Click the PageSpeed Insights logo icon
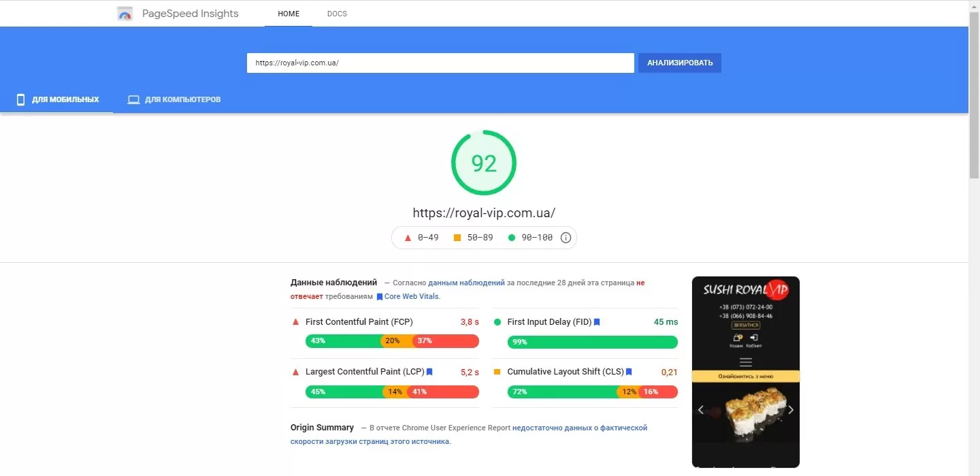This screenshot has width=980, height=476. [x=125, y=14]
